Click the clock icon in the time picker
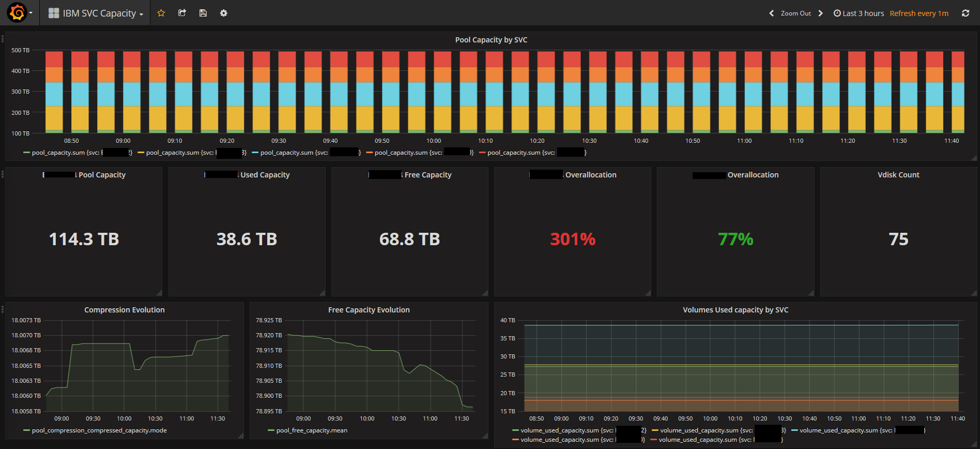Viewport: 980px width, 449px height. pyautogui.click(x=837, y=13)
